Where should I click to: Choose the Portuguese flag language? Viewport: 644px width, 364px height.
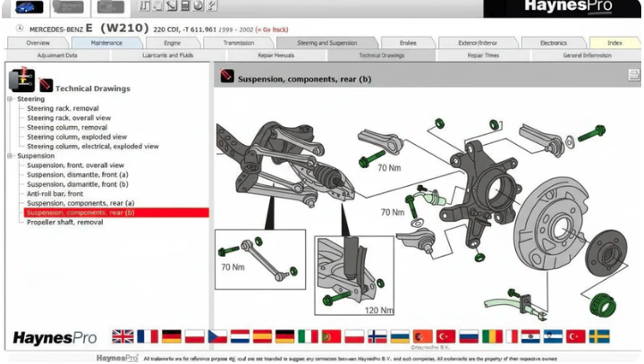[x=331, y=336]
